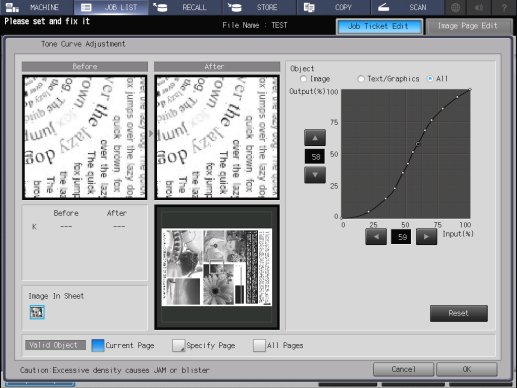Screen dimensions: 517x388
Task: Click the help question mark icon
Action: coord(504,7)
